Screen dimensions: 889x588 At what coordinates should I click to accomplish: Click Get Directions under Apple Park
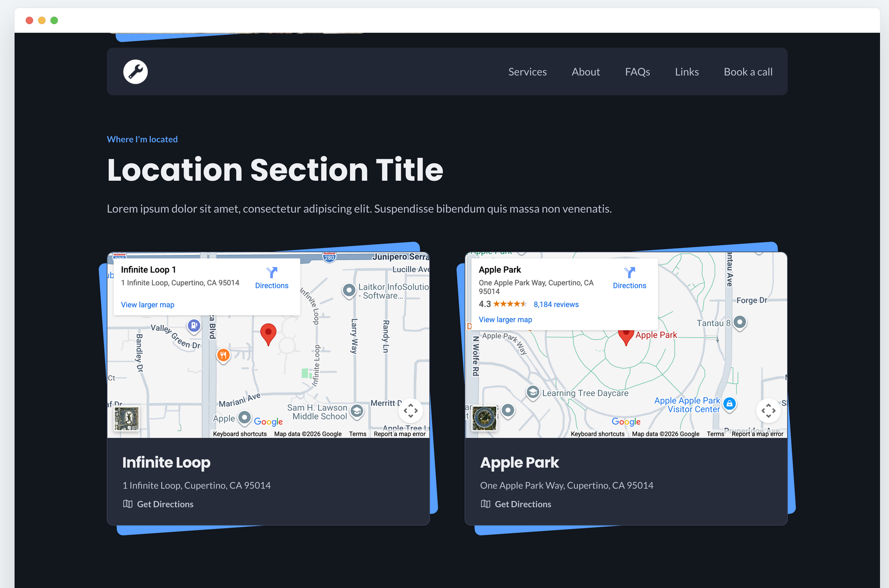click(x=523, y=504)
